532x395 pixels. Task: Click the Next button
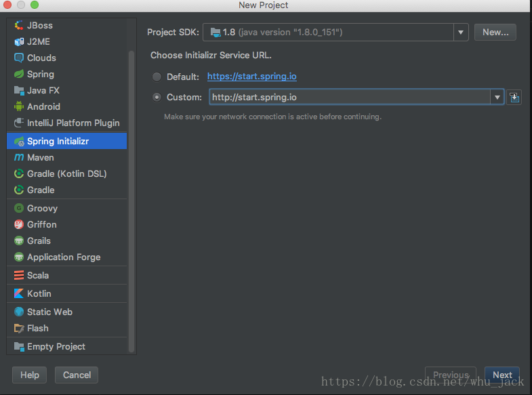pyautogui.click(x=502, y=375)
